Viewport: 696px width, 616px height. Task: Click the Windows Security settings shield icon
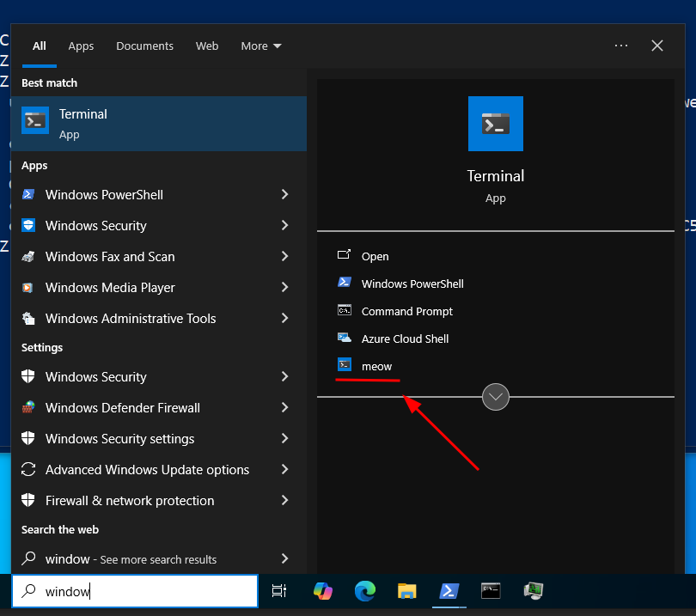tap(28, 438)
